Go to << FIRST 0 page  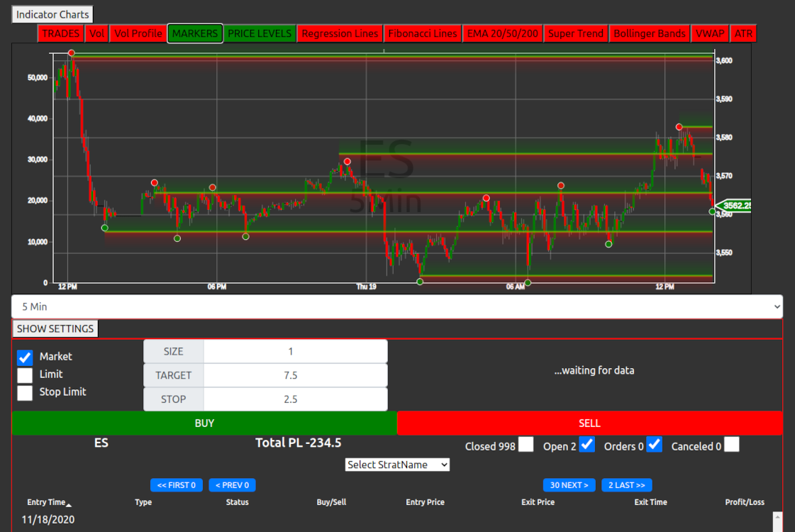click(x=177, y=485)
